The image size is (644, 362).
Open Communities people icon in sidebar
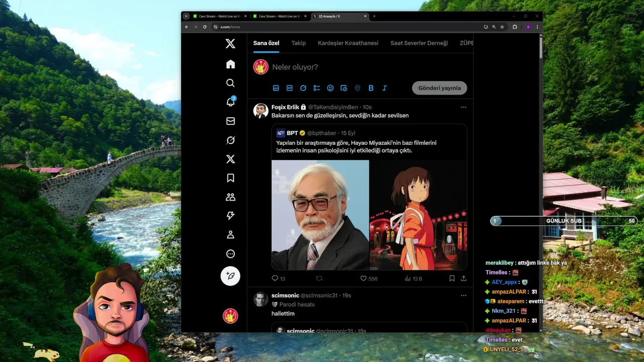pyautogui.click(x=230, y=197)
